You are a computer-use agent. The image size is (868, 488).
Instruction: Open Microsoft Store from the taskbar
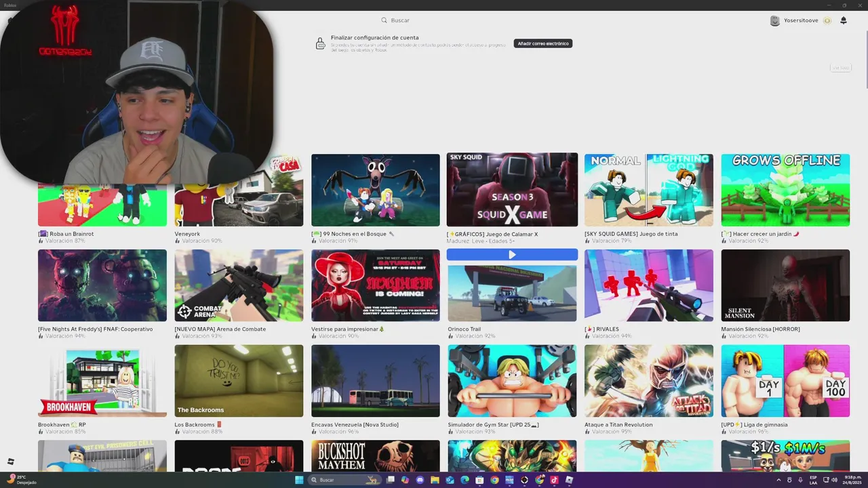tap(479, 480)
